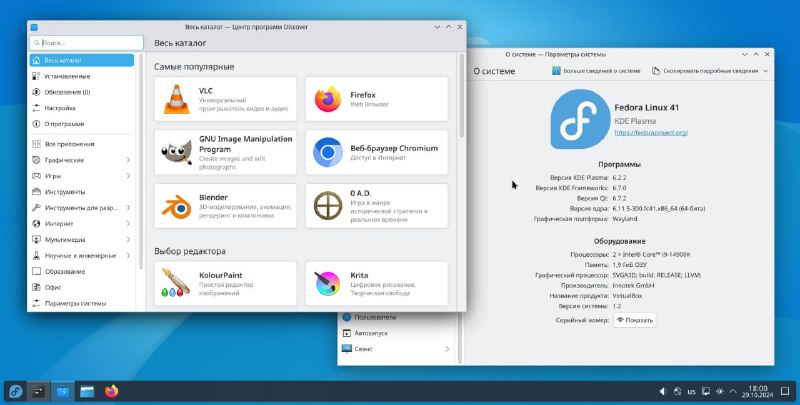Click the Discover catalog vertical scrollbar
This screenshot has width=800, height=405.
[462, 96]
